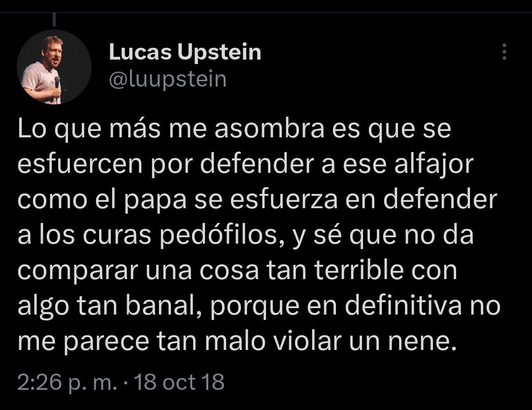Image resolution: width=532 pixels, height=410 pixels.
Task: Click the 2:26 p. m. timestamp
Action: point(67,382)
